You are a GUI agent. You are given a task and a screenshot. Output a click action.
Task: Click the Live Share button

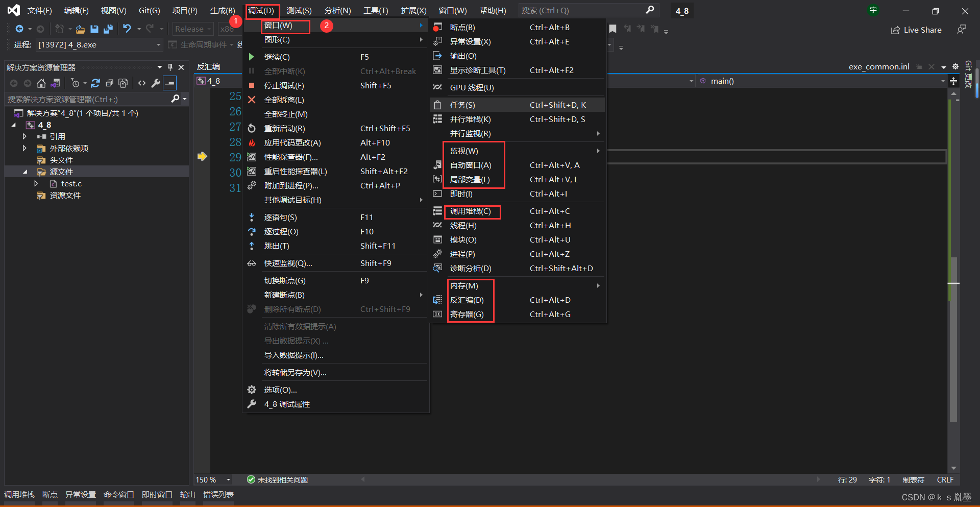point(916,30)
